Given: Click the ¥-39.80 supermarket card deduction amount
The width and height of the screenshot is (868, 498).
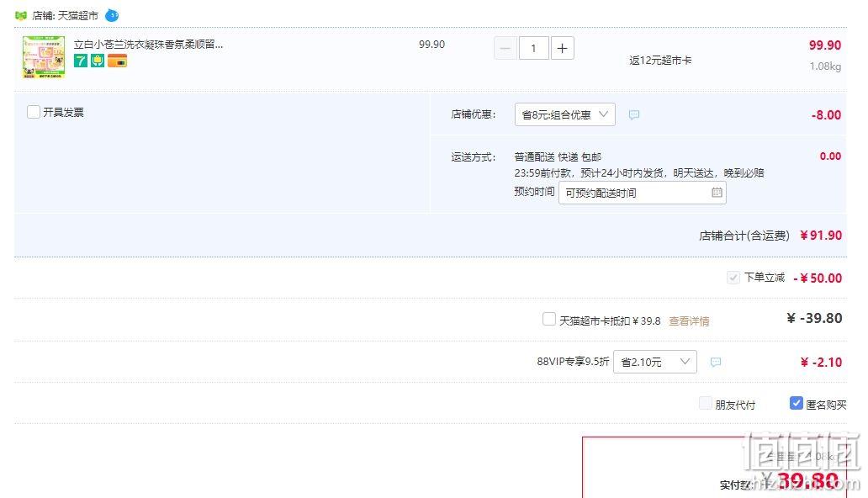Looking at the screenshot, I should coord(814,318).
